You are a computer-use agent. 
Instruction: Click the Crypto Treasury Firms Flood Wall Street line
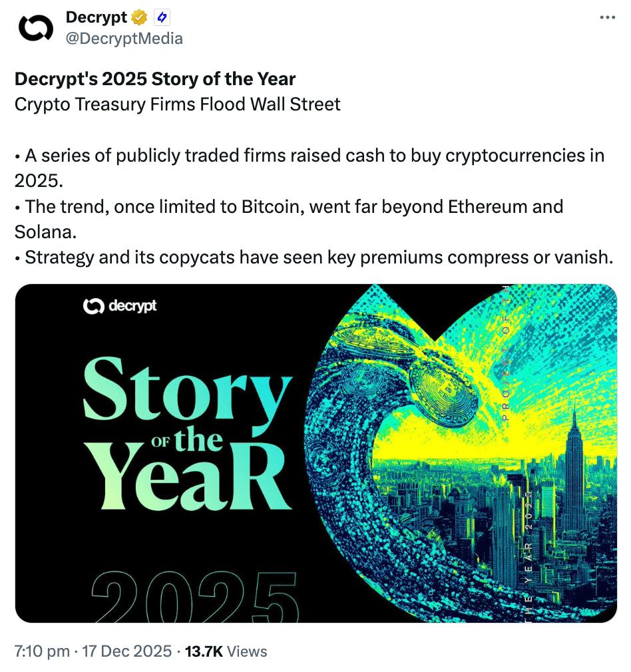(178, 104)
